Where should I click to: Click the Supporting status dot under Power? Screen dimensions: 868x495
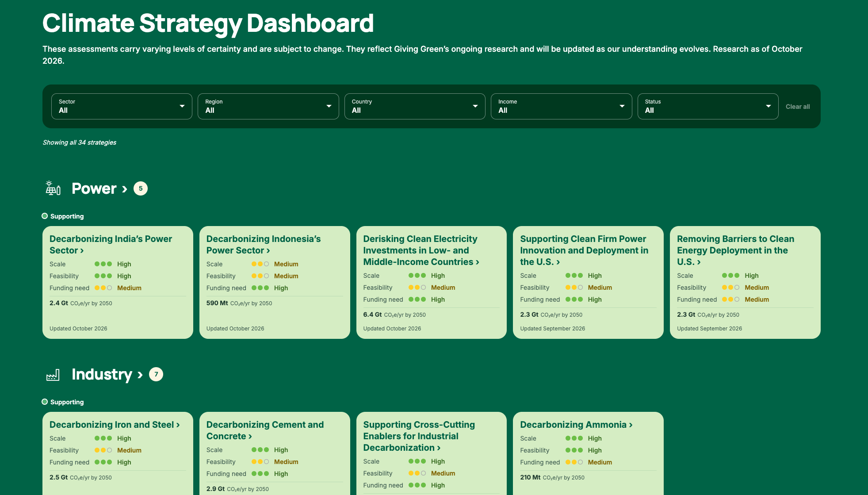(45, 216)
